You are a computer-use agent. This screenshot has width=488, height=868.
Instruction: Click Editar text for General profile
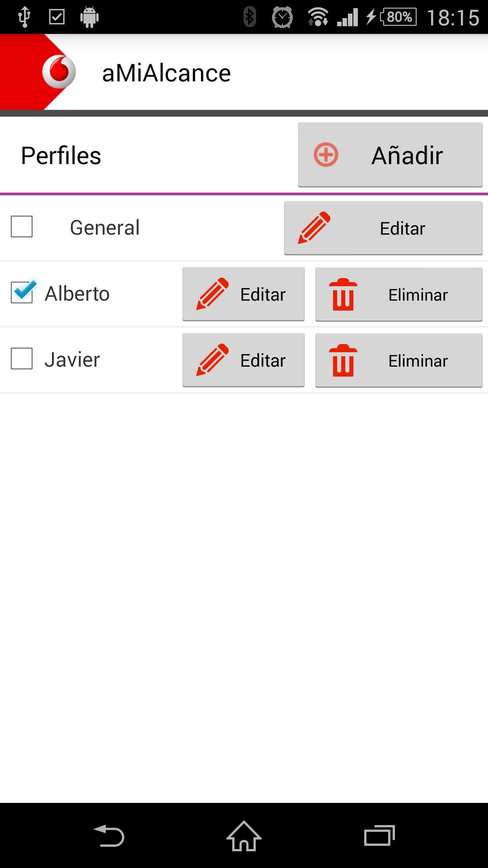coord(402,228)
